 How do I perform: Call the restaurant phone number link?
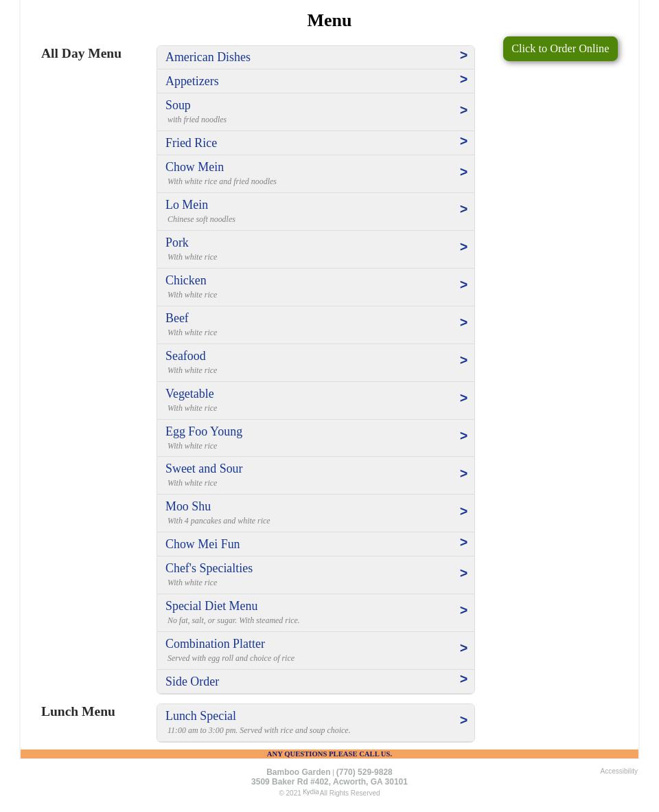point(364,772)
